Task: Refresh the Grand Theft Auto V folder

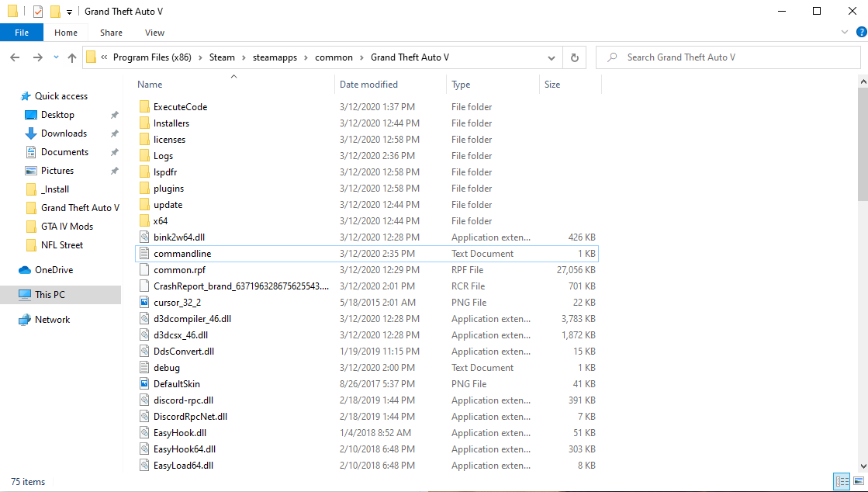Action: pyautogui.click(x=574, y=57)
